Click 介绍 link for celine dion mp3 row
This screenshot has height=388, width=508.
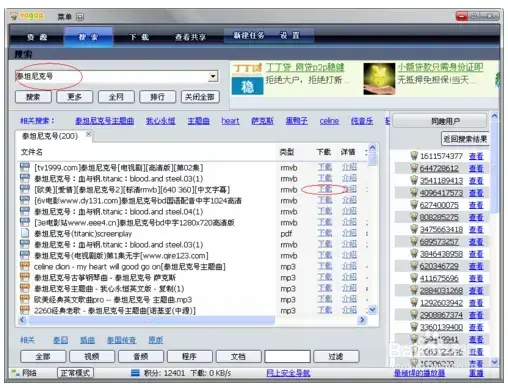click(349, 266)
